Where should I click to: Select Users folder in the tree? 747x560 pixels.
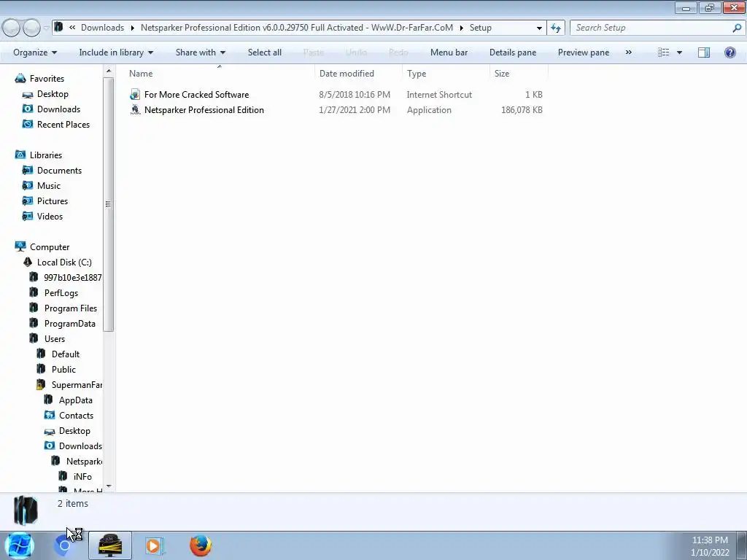(54, 338)
